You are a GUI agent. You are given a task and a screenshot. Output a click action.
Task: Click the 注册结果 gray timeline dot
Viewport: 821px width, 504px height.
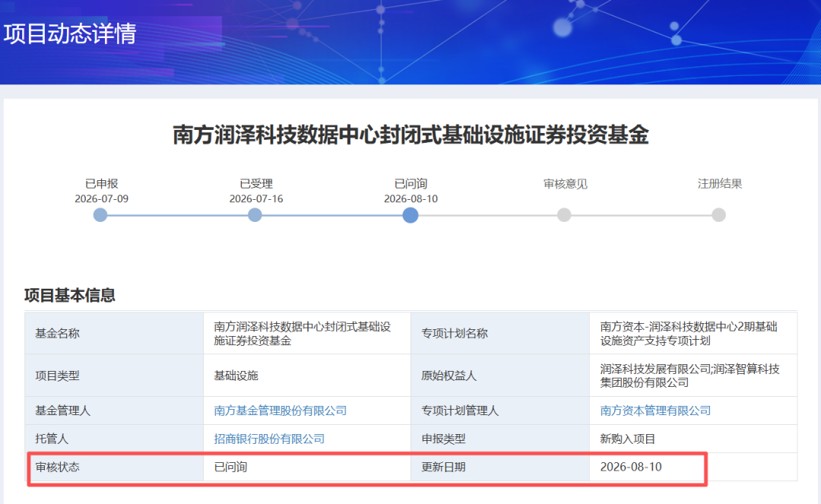click(x=719, y=215)
